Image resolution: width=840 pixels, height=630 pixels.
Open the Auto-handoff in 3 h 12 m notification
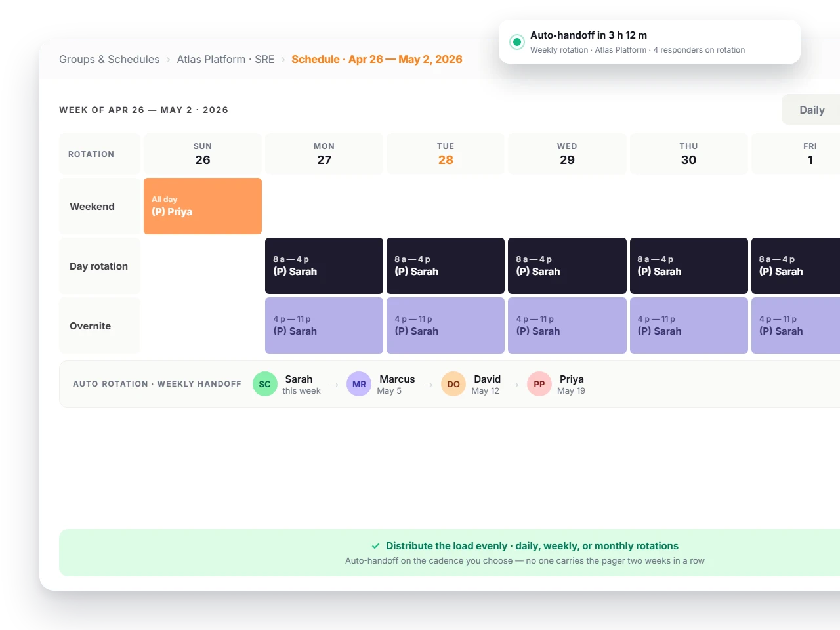(x=650, y=42)
